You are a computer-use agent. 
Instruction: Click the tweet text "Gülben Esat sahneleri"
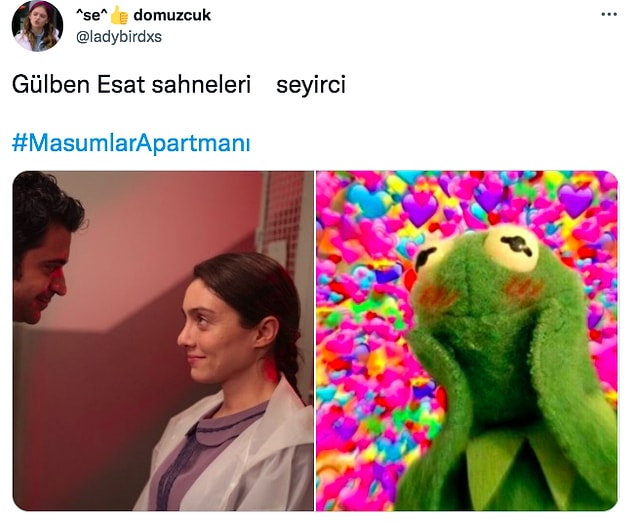click(132, 85)
